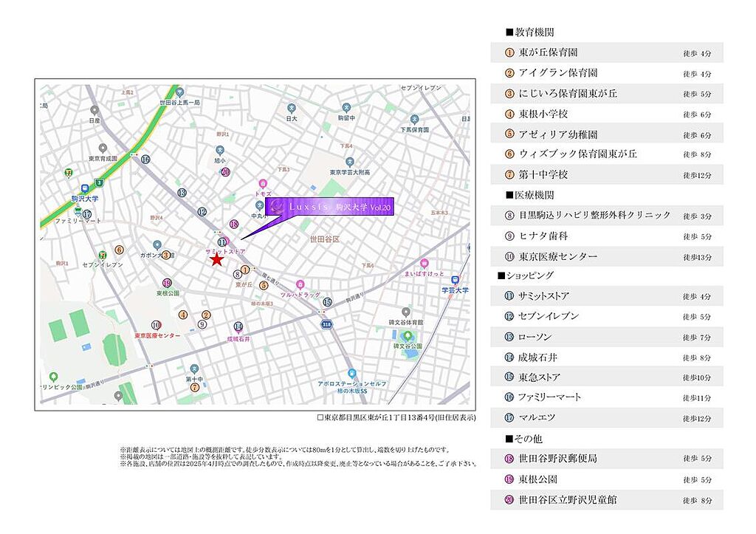Click the サミットストア entry in shopping list
The width and height of the screenshot is (756, 534).
607,296
